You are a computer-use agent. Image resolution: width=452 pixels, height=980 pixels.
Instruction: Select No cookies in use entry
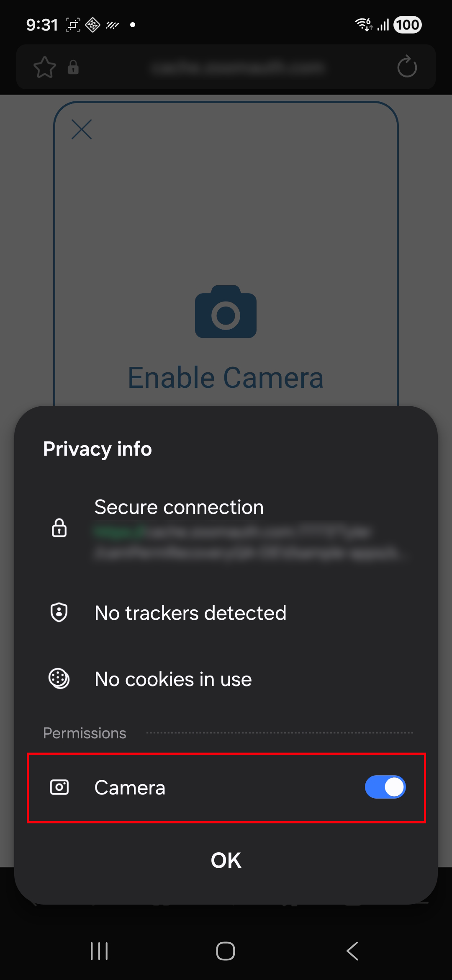pos(173,679)
